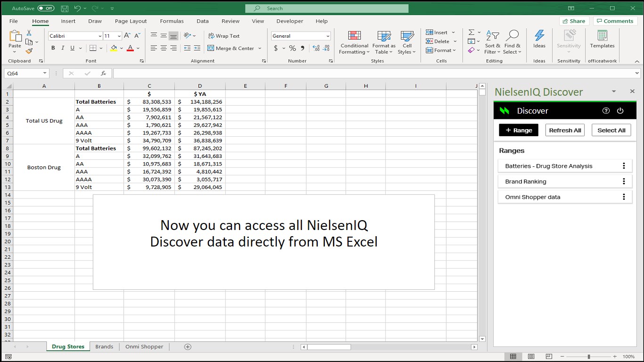This screenshot has height=362, width=644.
Task: Increase font size with the larger A icon
Action: pos(127,36)
